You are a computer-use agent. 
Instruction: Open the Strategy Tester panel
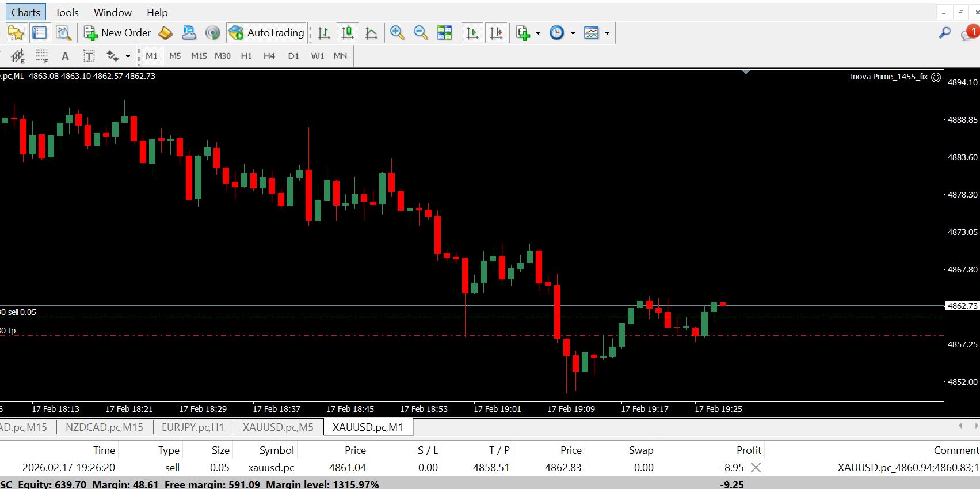63,33
